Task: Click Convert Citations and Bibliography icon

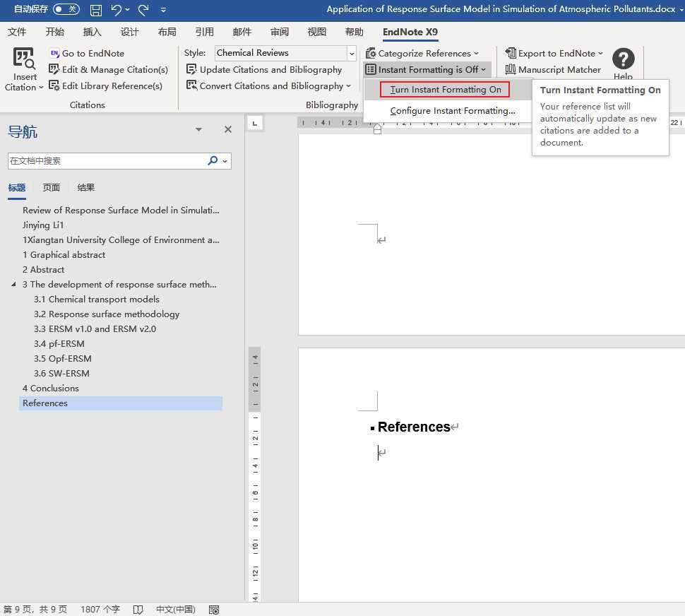Action: [191, 85]
